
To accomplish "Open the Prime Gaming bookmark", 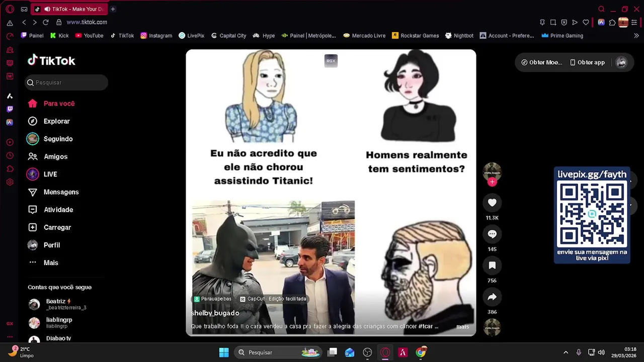I will click(562, 36).
